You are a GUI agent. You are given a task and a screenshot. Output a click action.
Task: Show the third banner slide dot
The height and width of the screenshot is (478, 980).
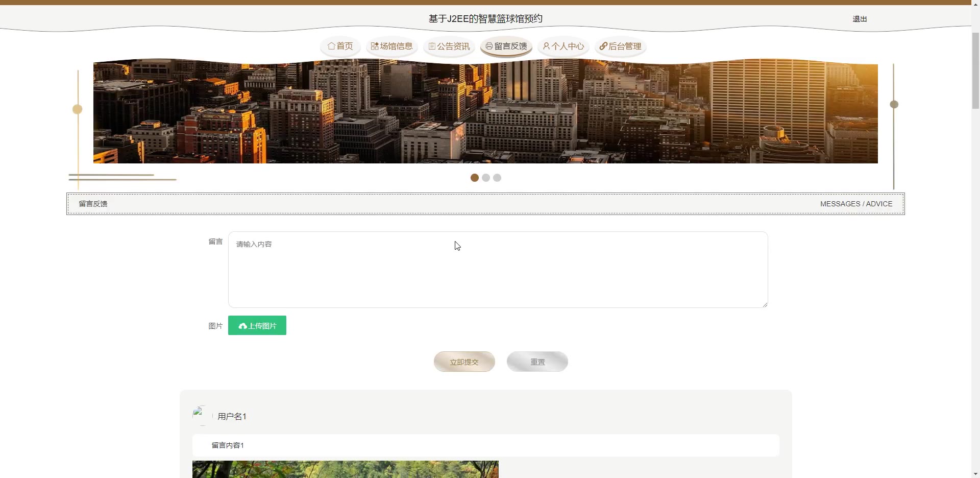(x=497, y=178)
